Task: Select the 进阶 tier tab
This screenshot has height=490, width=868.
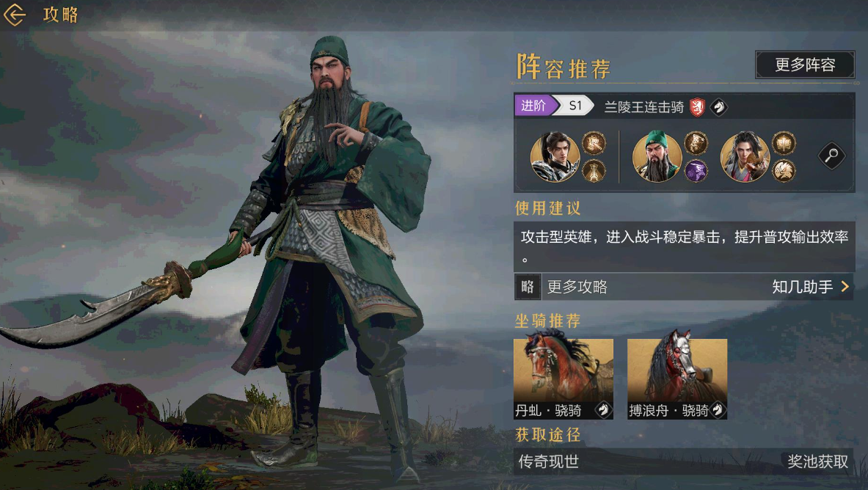Action: (x=533, y=105)
